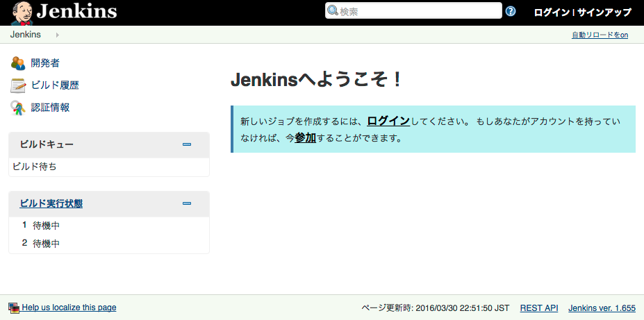Click the ビルドキュー panel title
This screenshot has width=644, height=320.
pyautogui.click(x=47, y=144)
